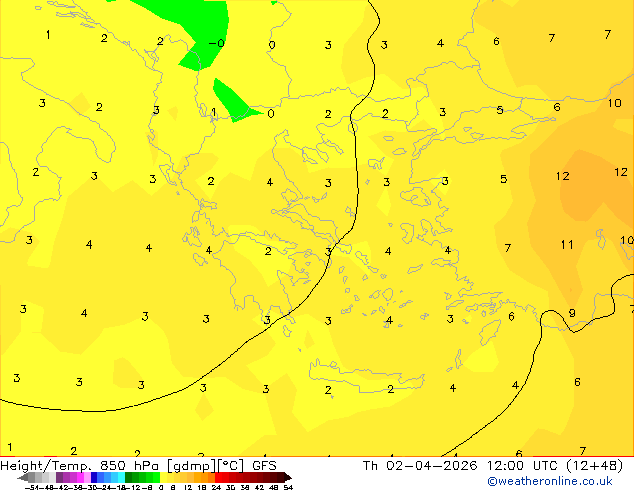Pick the bright magenta legend swatch
Image resolution: width=634 pixels, height=490 pixels.
click(80, 477)
